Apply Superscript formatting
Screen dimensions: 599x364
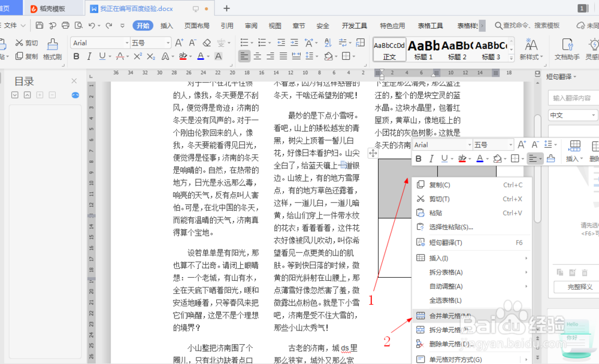tap(138, 56)
